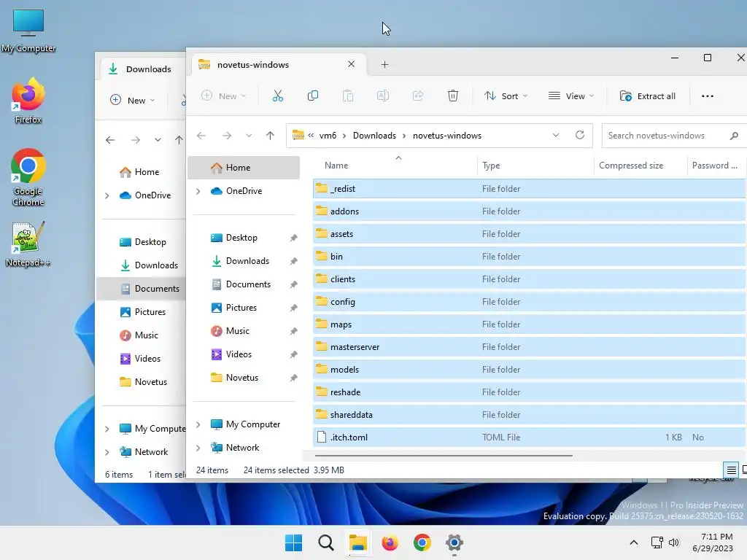Viewport: 747px width, 560px height.
Task: Open the Windows Start button
Action: tap(293, 542)
